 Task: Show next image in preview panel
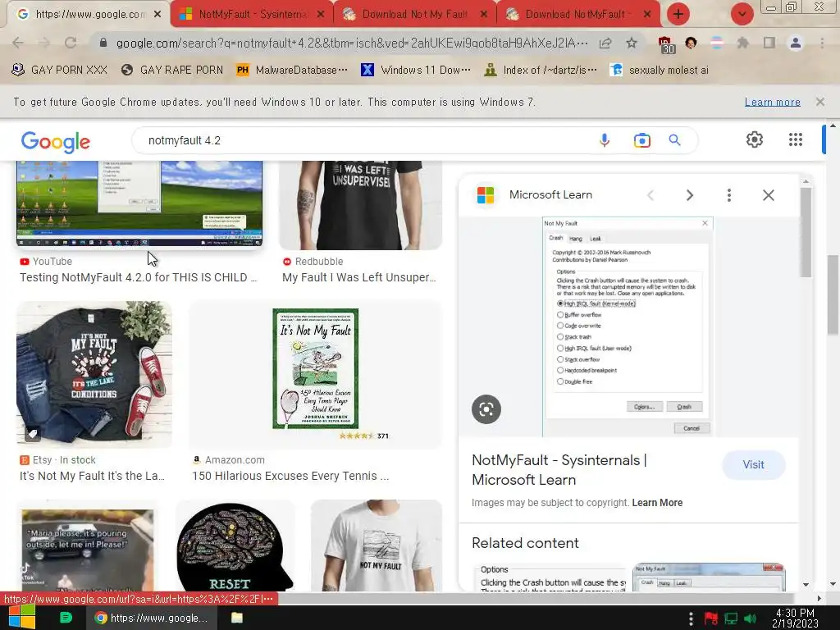pyautogui.click(x=689, y=195)
